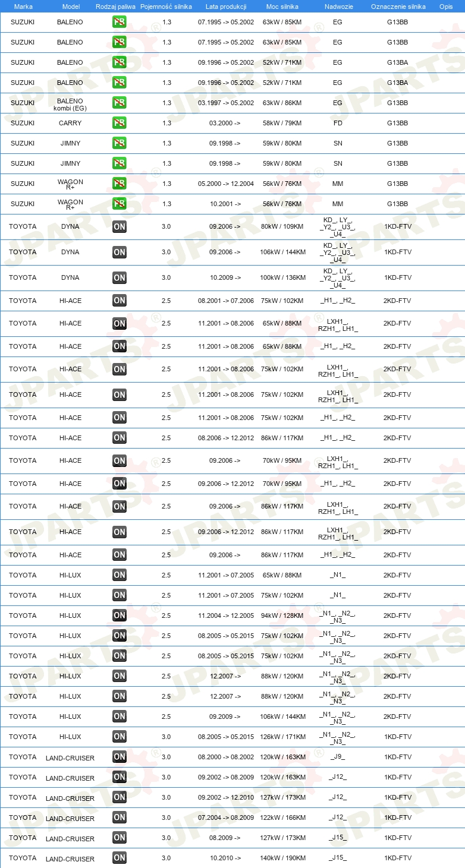Click ON icon for HI-ACE 09.2006 -> 12.2012 70kW
The width and height of the screenshot is (465, 868).
coord(120,484)
